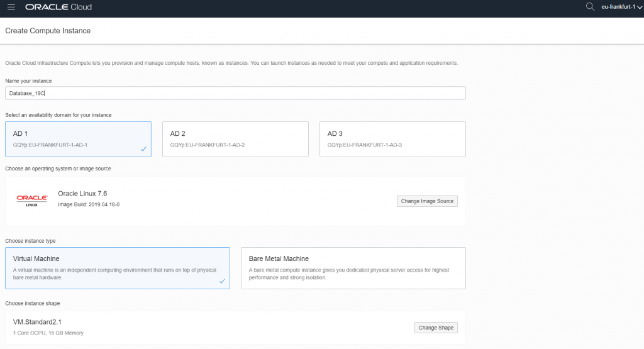644x349 pixels.
Task: Click the Oracle Linux 7.6 image title
Action: coord(82,194)
